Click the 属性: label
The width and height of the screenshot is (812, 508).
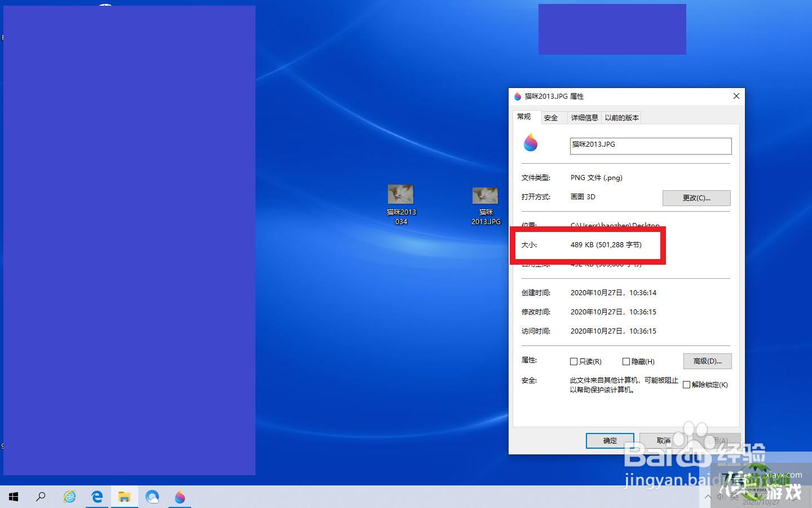click(x=529, y=360)
